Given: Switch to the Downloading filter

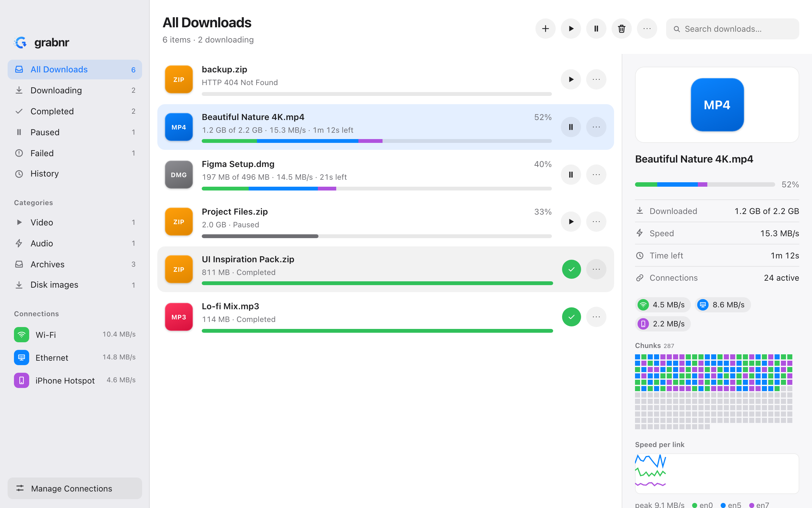Looking at the screenshot, I should point(75,90).
